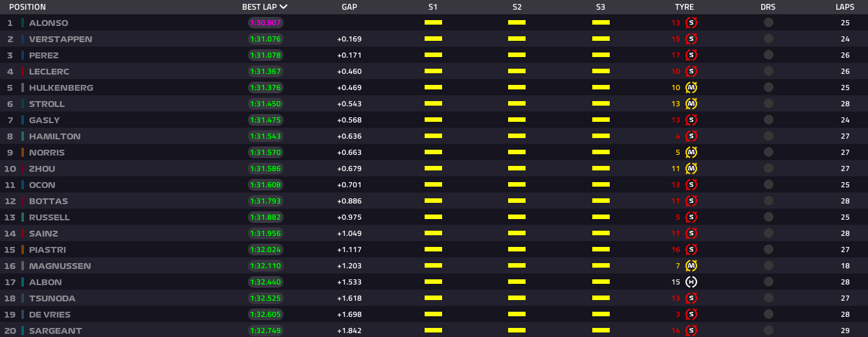
Task: Click Alonso's soft tyre icon
Action: click(x=691, y=23)
